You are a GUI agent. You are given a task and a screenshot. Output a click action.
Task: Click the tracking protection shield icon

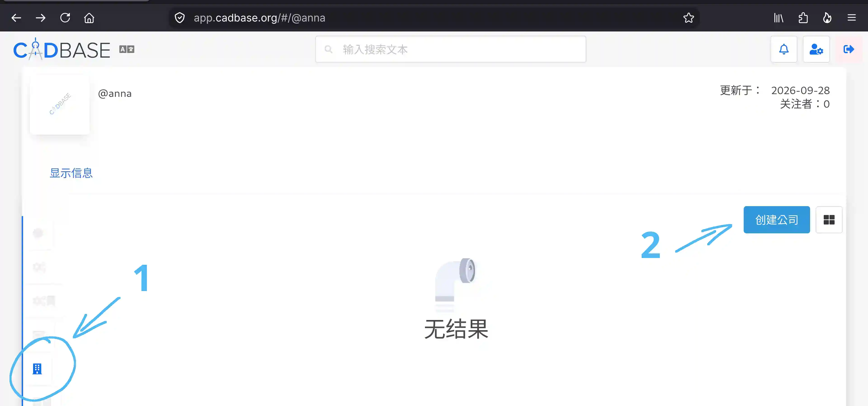(180, 18)
